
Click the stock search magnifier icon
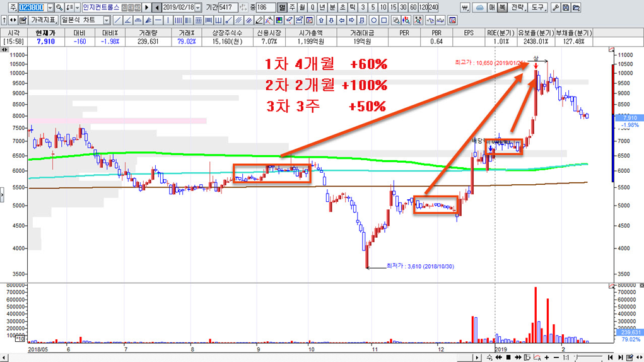tap(59, 8)
